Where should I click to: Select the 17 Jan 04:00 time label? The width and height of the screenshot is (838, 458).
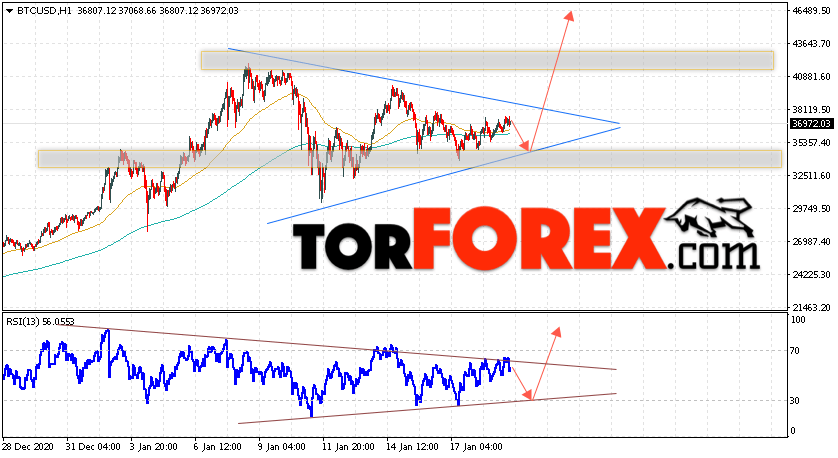point(476,446)
